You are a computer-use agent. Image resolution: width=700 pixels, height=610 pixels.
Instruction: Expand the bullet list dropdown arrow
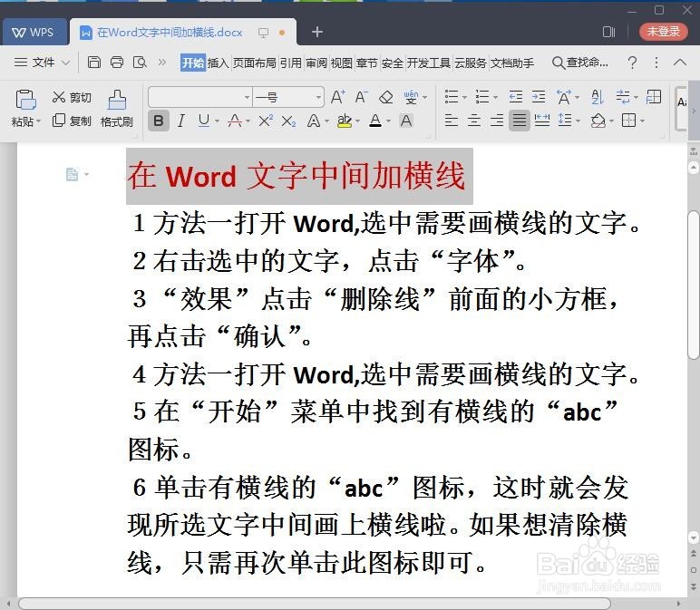(x=465, y=97)
